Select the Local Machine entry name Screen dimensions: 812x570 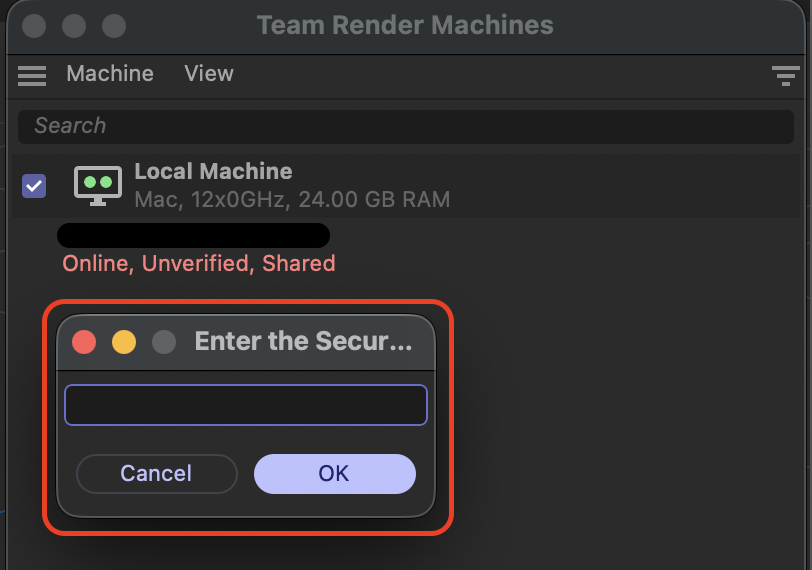[x=213, y=172]
